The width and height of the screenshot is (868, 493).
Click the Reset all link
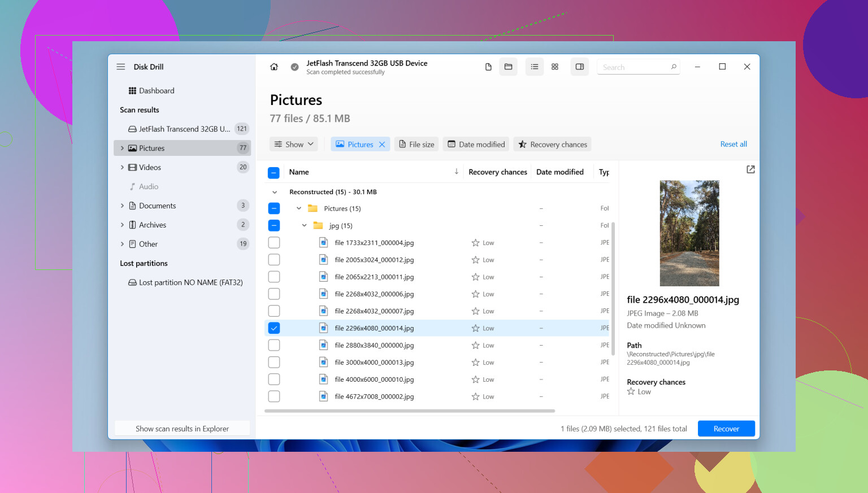pyautogui.click(x=734, y=145)
